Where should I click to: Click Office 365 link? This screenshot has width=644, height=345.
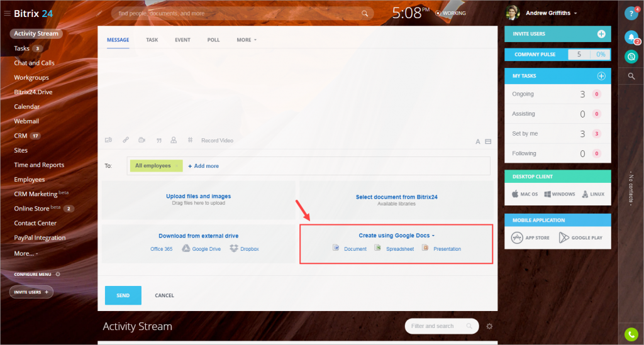(162, 249)
